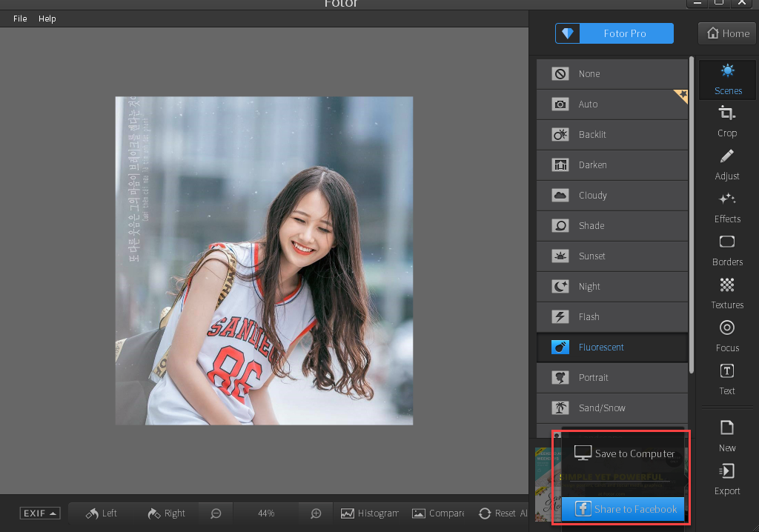Click Save to Computer option
Screen dimensions: 759x532
624,453
